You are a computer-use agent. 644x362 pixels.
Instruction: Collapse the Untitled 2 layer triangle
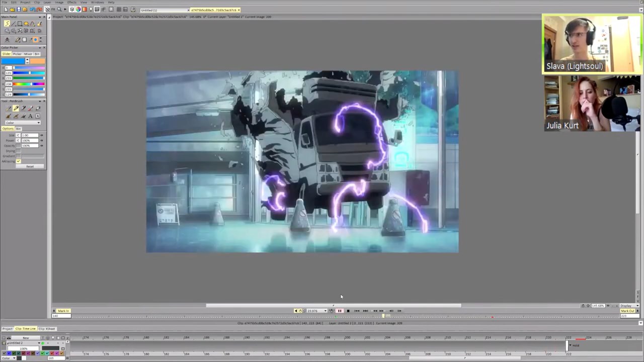8,343
